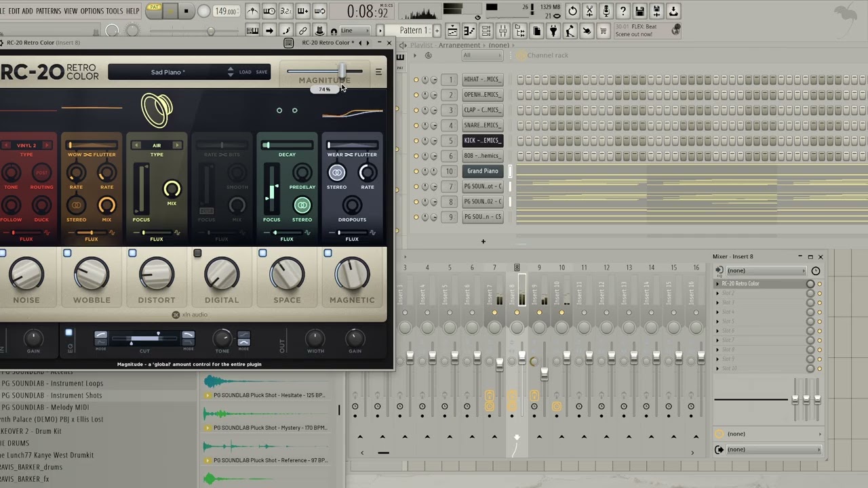Toggle the SPACE module power switch

(262, 253)
